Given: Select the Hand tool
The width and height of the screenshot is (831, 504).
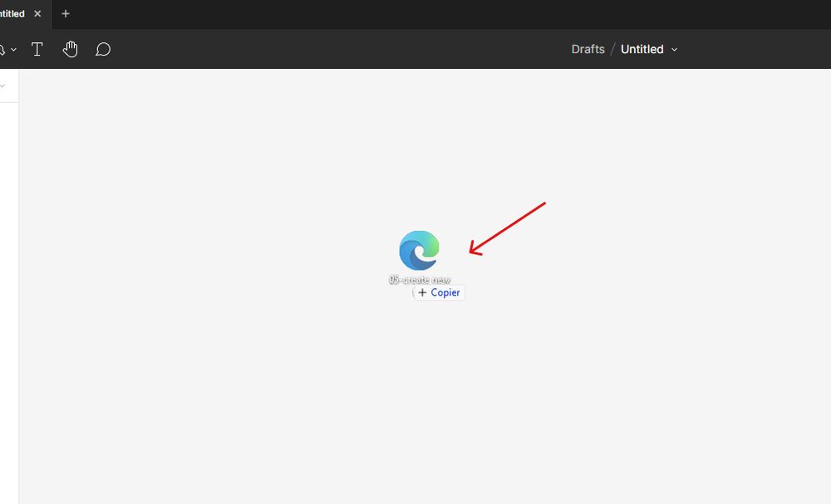Looking at the screenshot, I should (70, 49).
